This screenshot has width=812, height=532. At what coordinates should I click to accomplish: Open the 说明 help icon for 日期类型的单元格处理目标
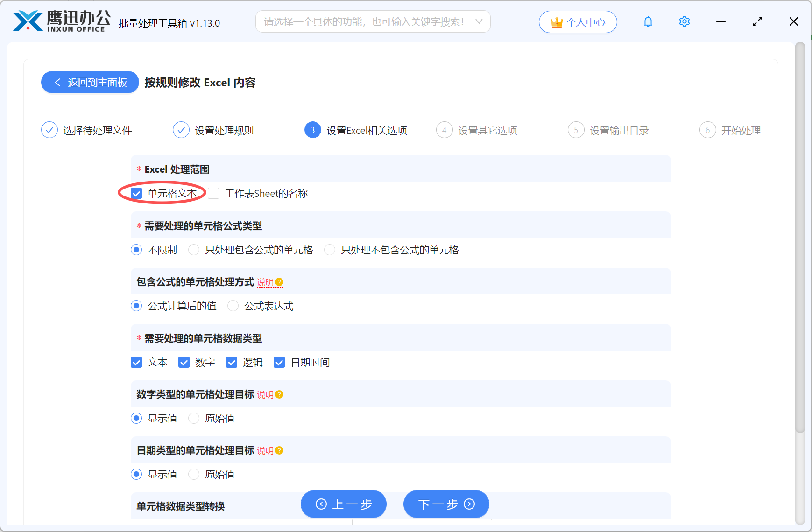pyautogui.click(x=279, y=450)
